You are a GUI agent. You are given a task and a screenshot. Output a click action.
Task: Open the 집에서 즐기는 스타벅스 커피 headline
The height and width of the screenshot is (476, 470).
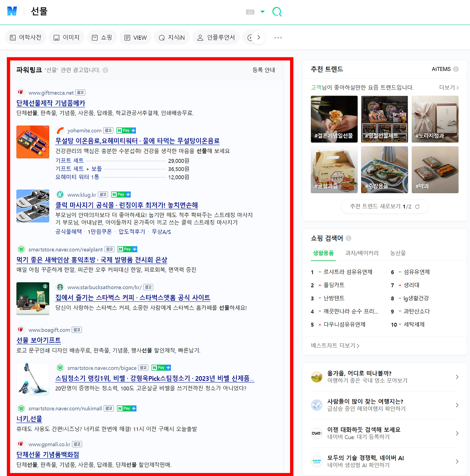pyautogui.click(x=133, y=297)
